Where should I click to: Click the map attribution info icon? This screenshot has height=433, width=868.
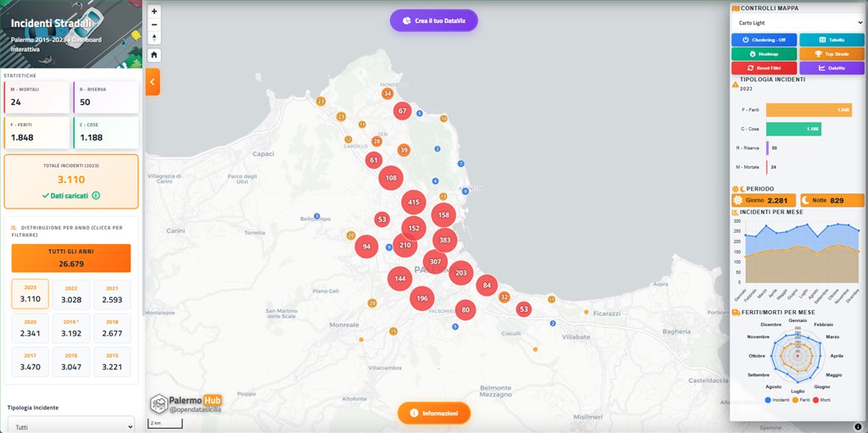[x=857, y=426]
